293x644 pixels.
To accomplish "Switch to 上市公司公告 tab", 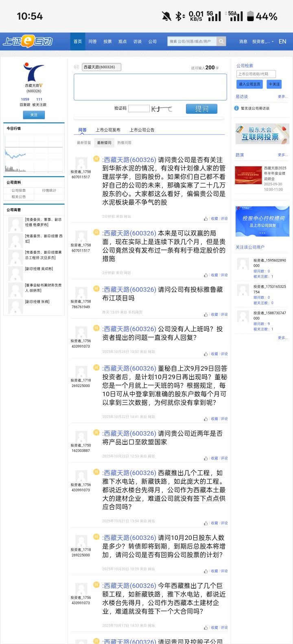I will 142,130.
